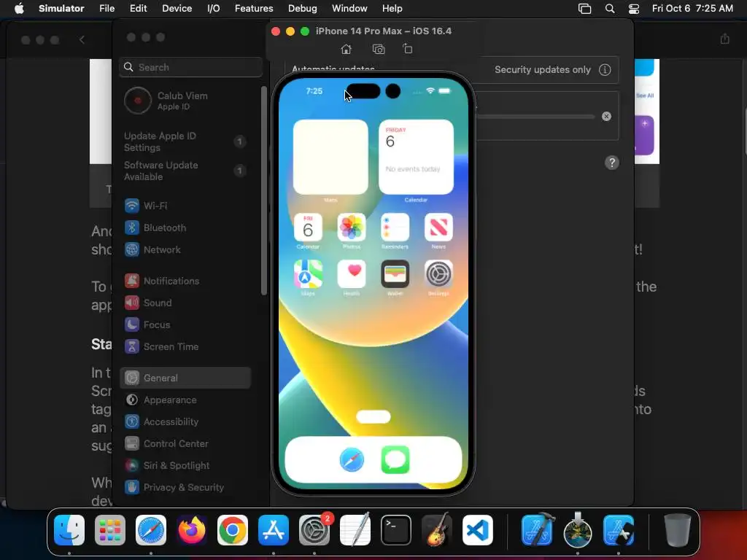Open Safari in the iPhone dock
747x560 pixels.
(352, 460)
